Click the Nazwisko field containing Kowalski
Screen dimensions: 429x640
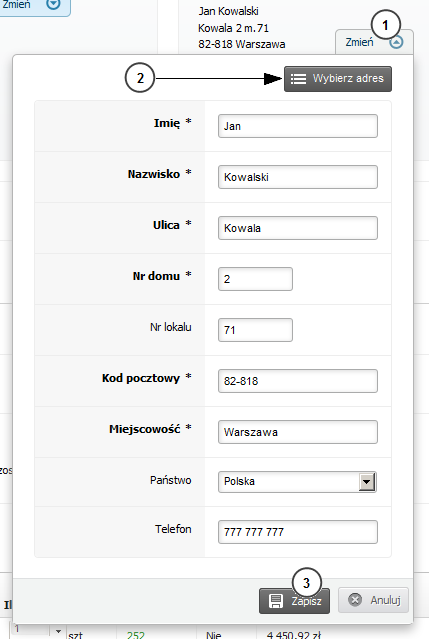point(298,177)
